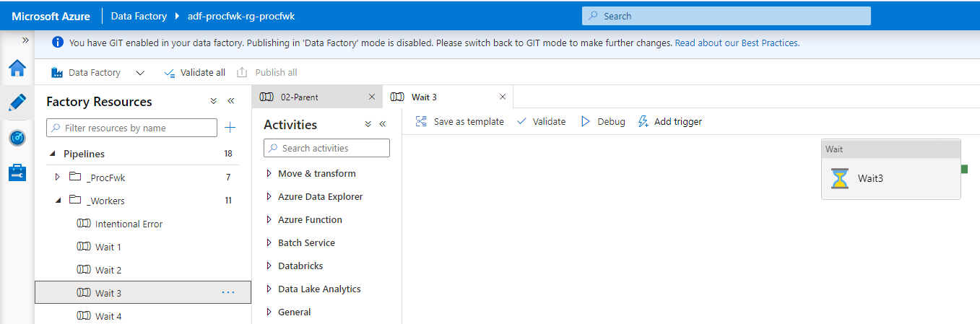Click the plus icon to add resource
This screenshot has width=980, height=324.
[230, 128]
